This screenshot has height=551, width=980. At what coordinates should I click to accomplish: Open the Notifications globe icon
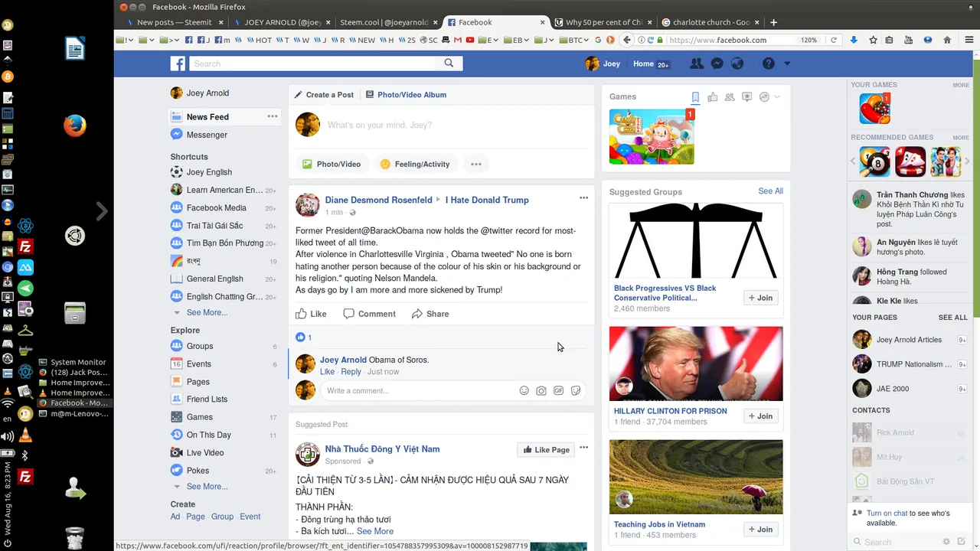737,64
